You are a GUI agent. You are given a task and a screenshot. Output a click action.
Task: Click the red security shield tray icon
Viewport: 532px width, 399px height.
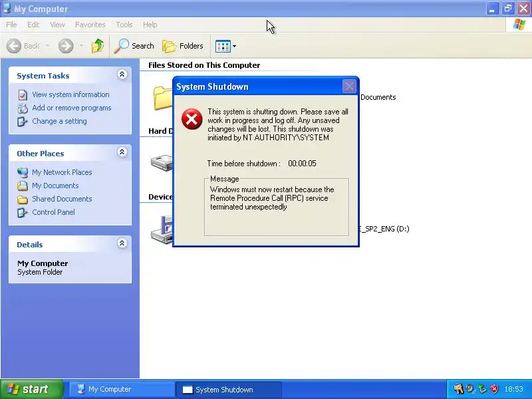(495, 389)
